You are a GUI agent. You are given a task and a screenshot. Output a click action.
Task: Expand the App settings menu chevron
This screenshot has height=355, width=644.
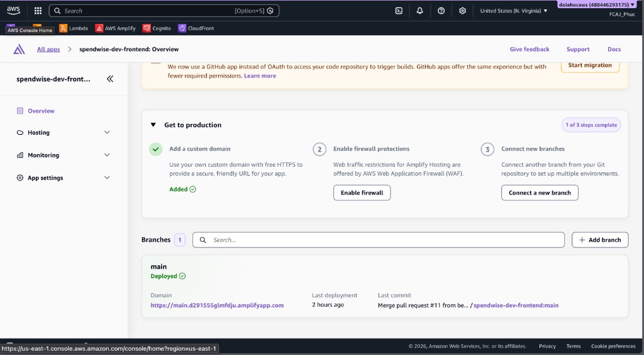coord(107,178)
